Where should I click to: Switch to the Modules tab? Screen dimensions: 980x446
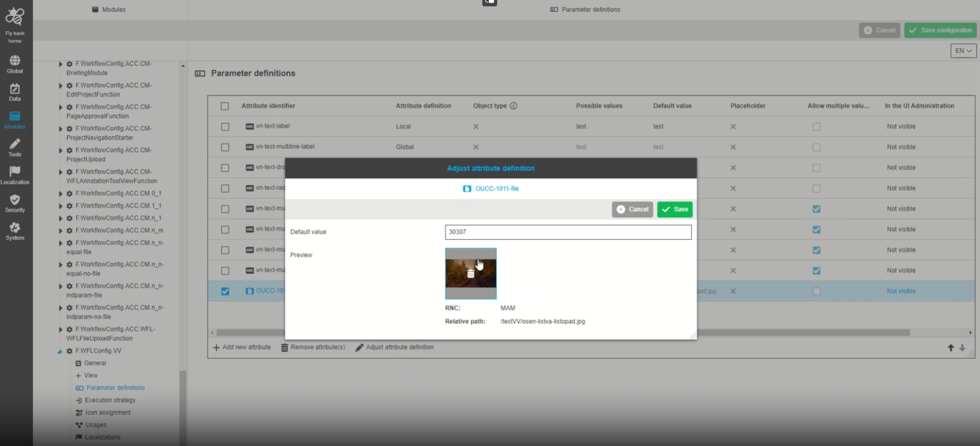pyautogui.click(x=109, y=10)
